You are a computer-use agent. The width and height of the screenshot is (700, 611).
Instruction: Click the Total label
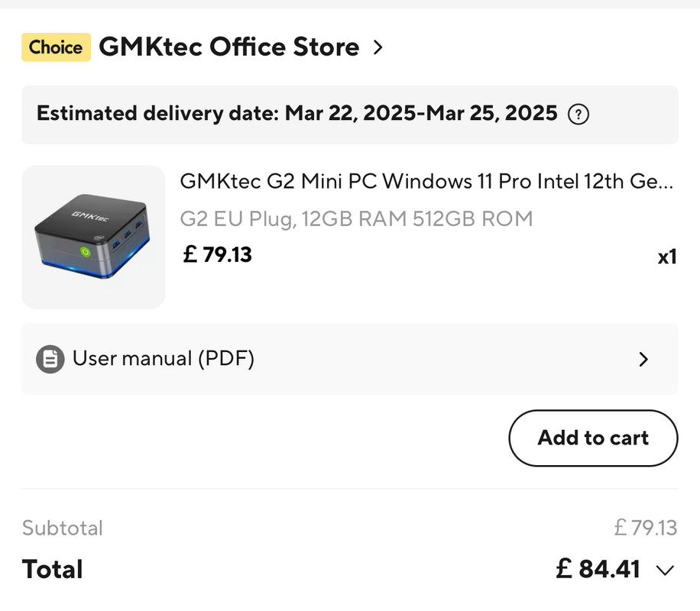tap(53, 570)
